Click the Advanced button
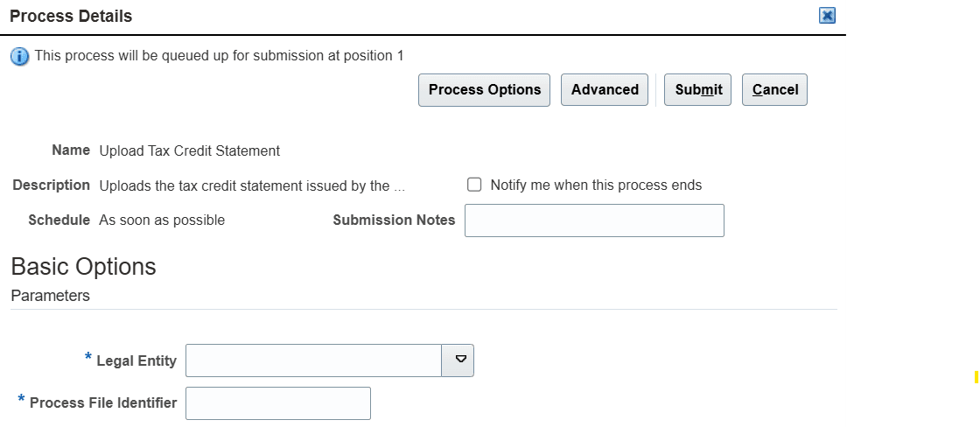The height and width of the screenshot is (427, 980). pyautogui.click(x=605, y=90)
